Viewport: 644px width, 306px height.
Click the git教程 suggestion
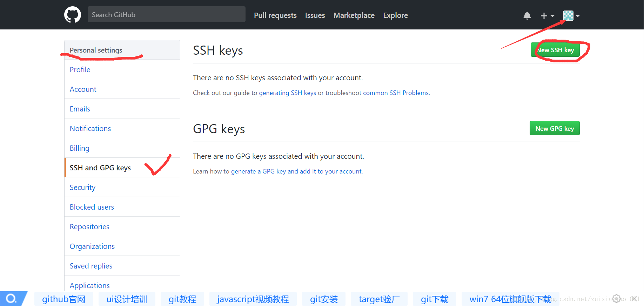[x=182, y=299]
